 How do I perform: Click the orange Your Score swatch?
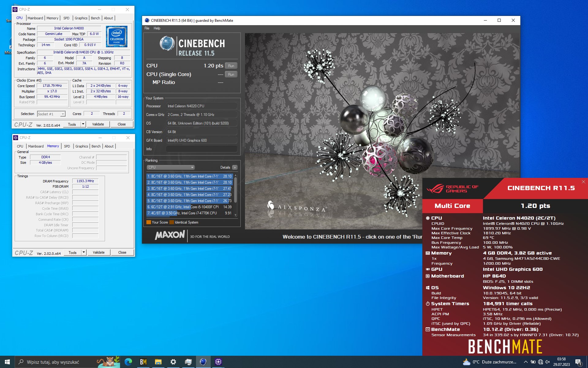pos(149,222)
